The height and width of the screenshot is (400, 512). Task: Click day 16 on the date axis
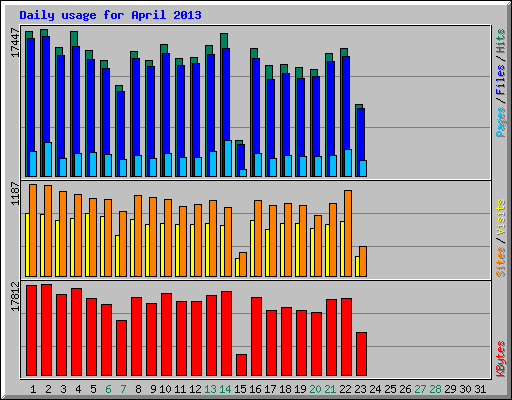(x=255, y=389)
